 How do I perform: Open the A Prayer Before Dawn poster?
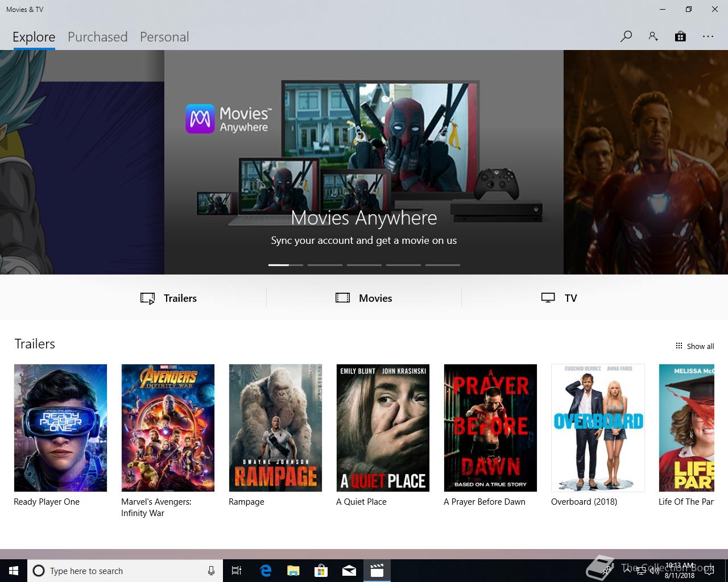tap(490, 428)
